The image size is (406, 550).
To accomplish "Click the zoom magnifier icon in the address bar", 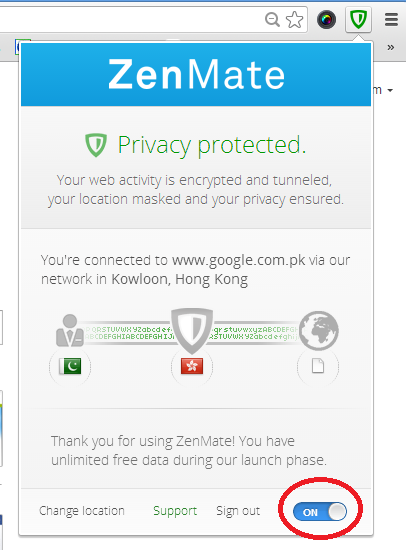I will click(272, 20).
